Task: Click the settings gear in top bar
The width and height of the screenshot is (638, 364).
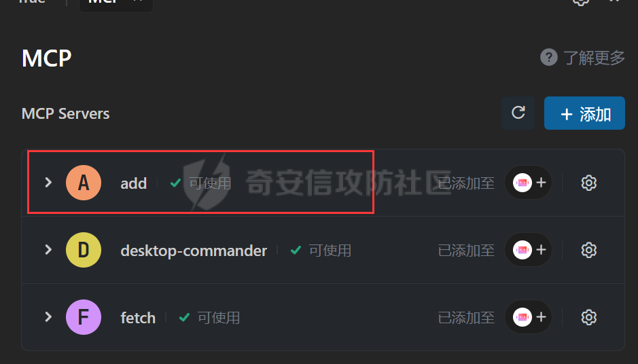Action: 581,2
